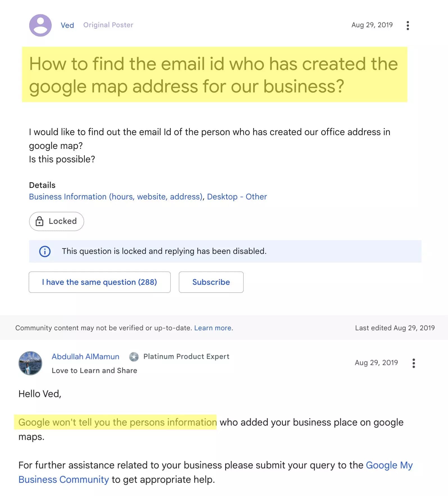The width and height of the screenshot is (448, 496).
Task: Click the username Ved
Action: click(x=67, y=25)
